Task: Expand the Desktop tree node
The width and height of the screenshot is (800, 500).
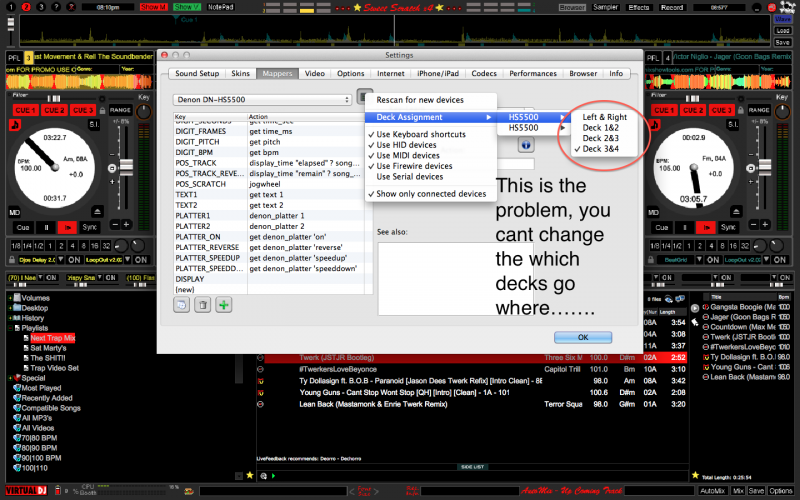Action: 10,308
